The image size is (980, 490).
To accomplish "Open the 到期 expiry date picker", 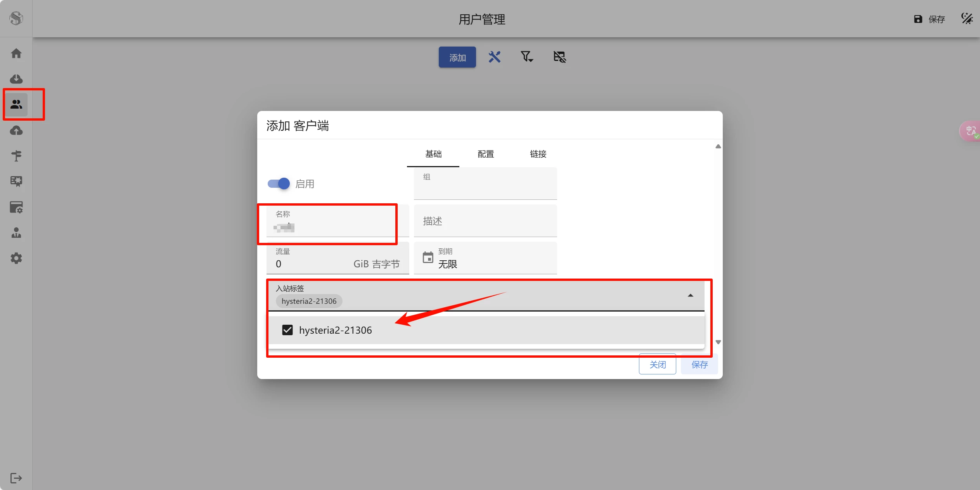I will tap(485, 258).
